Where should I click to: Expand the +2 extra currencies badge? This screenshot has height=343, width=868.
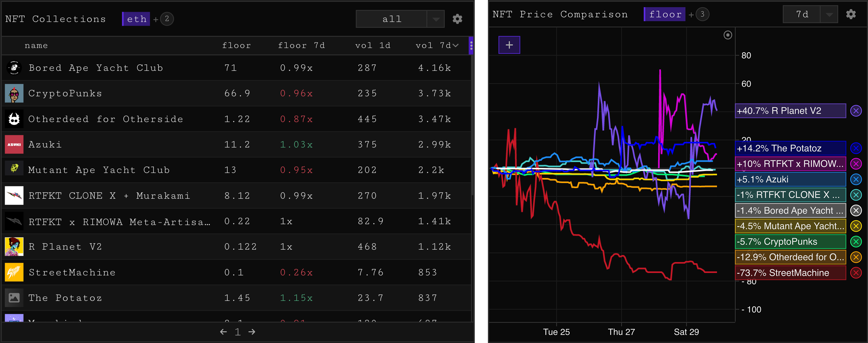[167, 19]
